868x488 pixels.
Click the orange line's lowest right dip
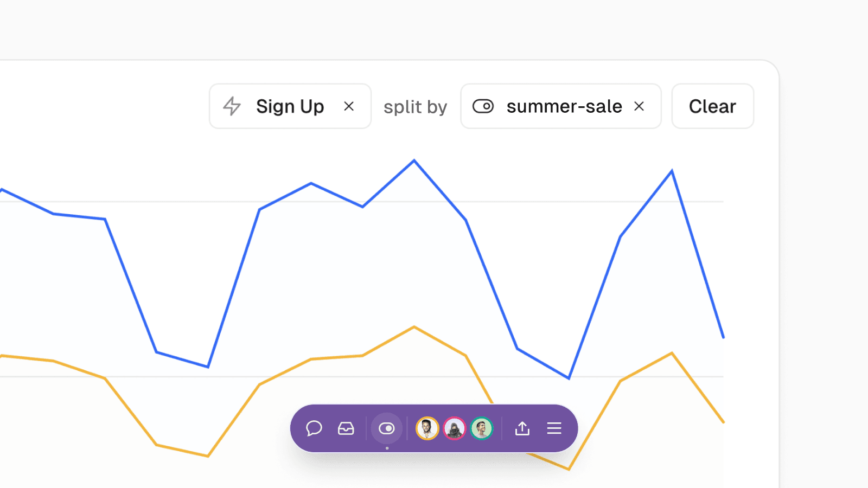[x=569, y=469]
